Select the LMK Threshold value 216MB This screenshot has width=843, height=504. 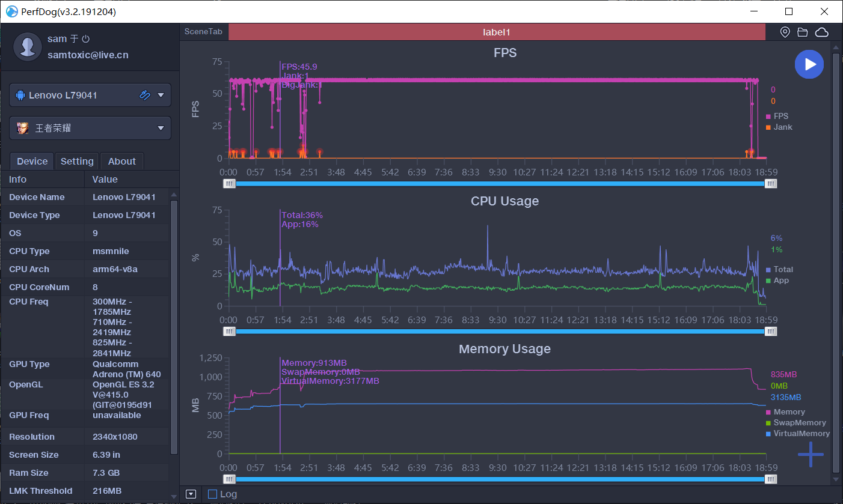107,491
